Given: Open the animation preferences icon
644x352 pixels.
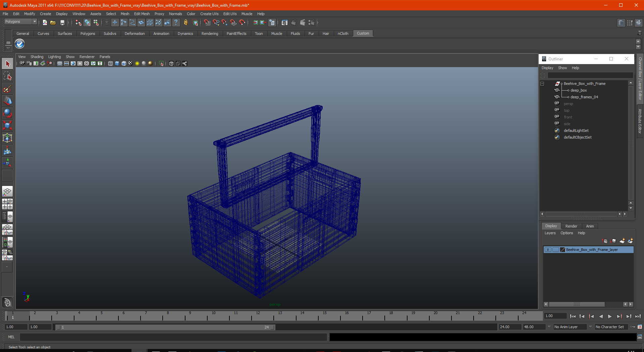Looking at the screenshot, I should (640, 326).
